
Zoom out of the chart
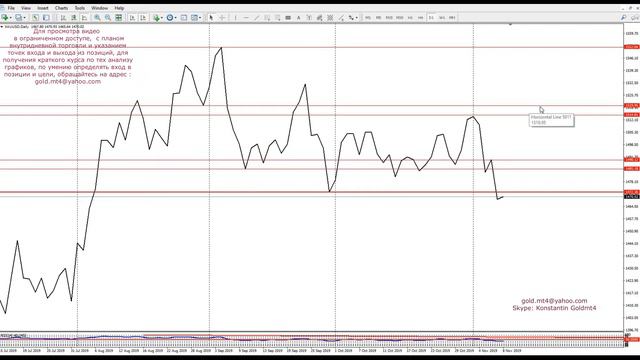108,18
